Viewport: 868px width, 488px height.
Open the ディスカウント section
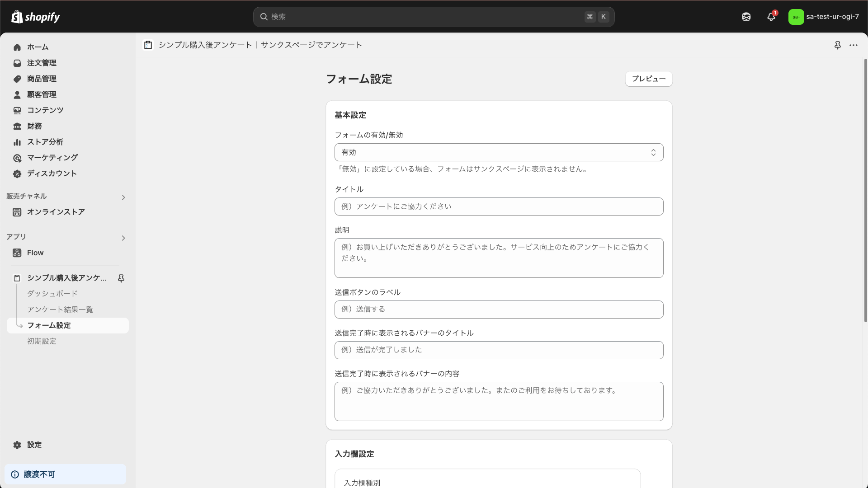(x=52, y=174)
